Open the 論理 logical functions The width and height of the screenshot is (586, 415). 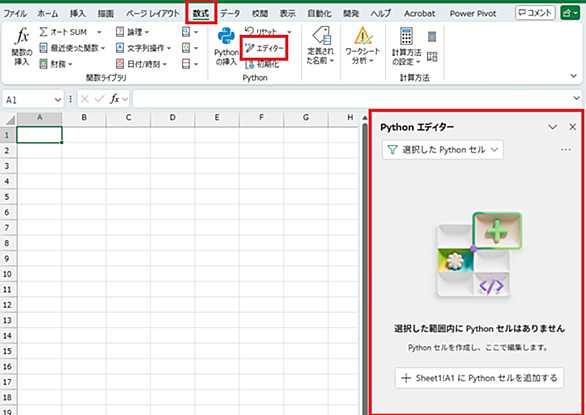[x=132, y=32]
